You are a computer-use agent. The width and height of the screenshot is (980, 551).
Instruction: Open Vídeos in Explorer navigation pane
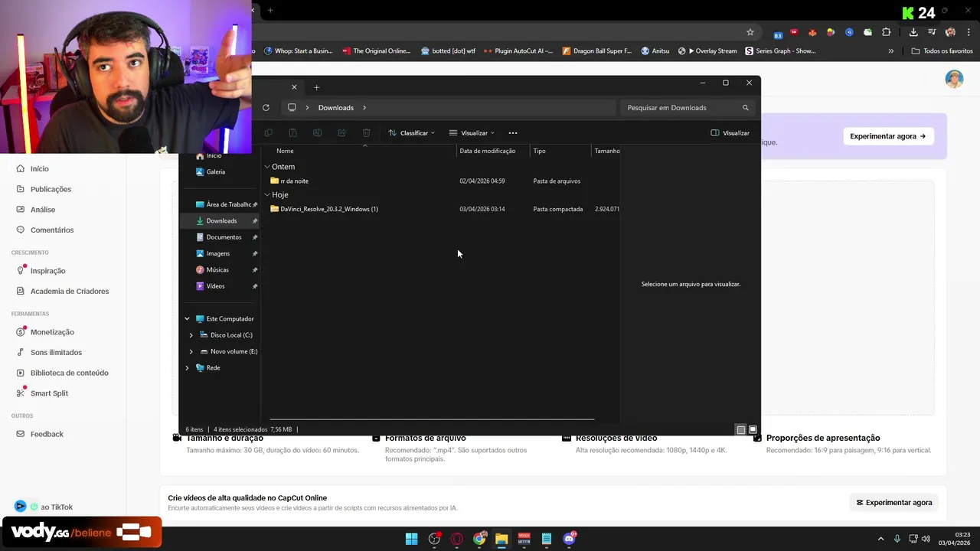click(x=215, y=286)
